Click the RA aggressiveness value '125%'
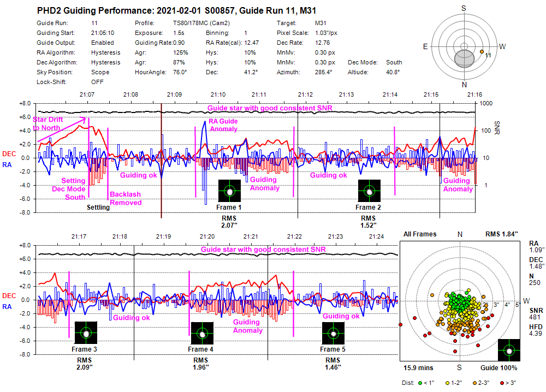The width and height of the screenshot is (546, 392). tap(180, 52)
